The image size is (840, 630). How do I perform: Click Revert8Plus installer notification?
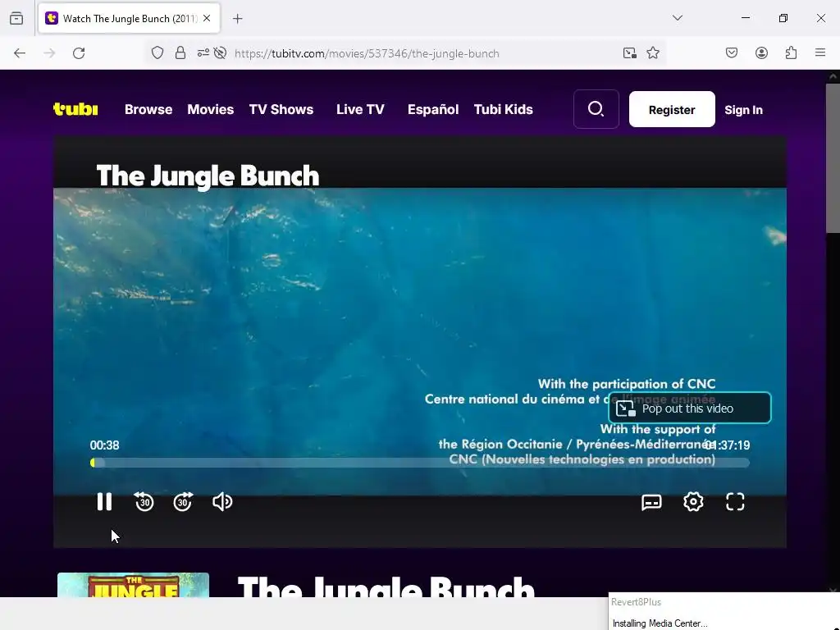724,612
